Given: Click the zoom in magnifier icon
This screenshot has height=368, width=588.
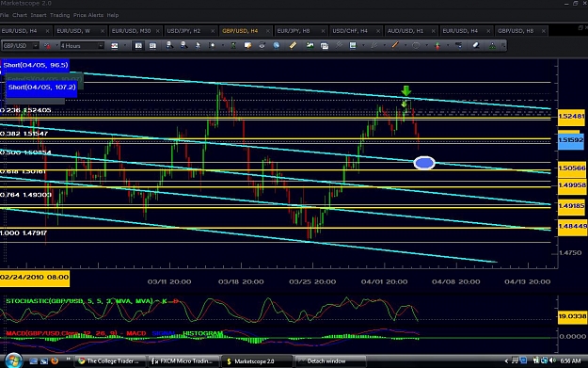Looking at the screenshot, I should (x=169, y=45).
